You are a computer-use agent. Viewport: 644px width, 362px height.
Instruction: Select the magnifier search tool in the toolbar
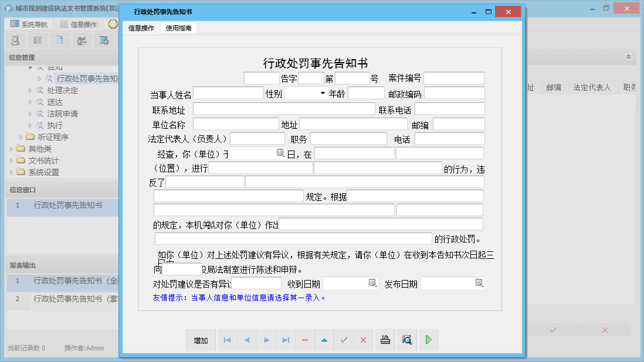(16, 40)
